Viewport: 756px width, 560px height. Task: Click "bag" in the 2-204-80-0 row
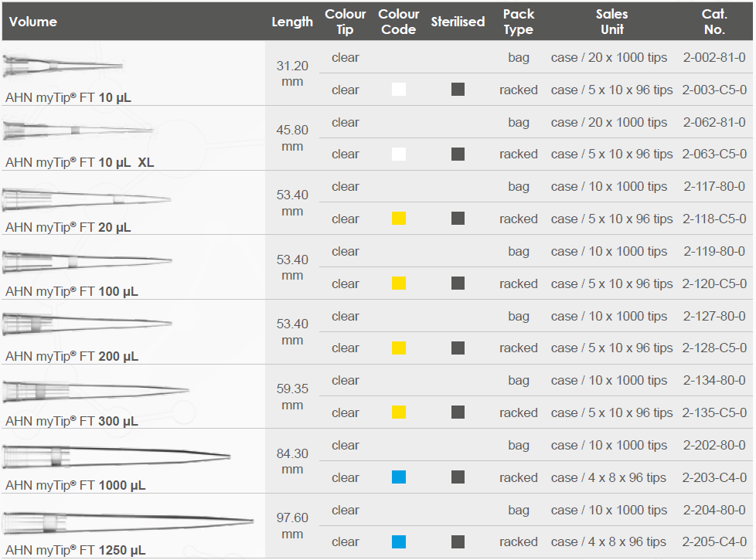click(519, 510)
